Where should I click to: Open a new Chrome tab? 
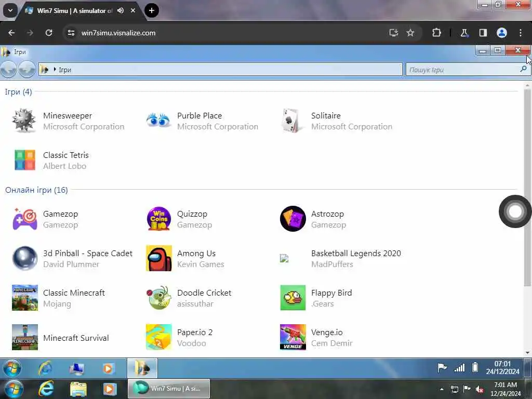tap(152, 10)
